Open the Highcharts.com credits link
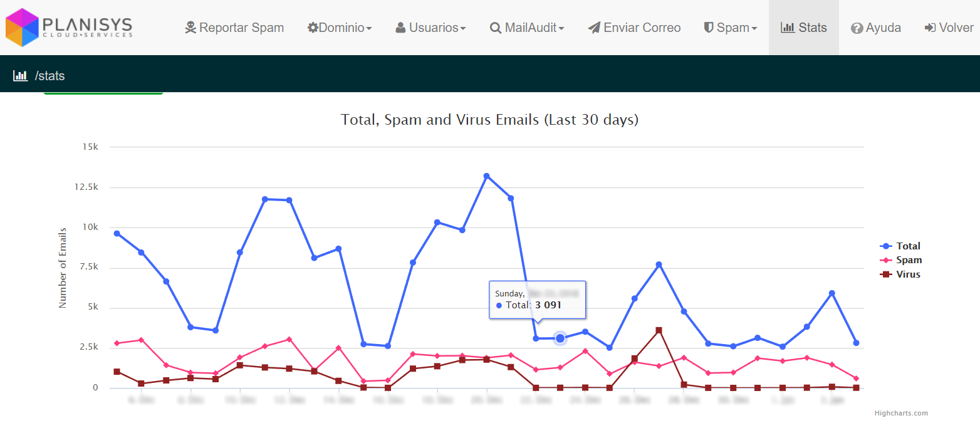 pos(902,413)
